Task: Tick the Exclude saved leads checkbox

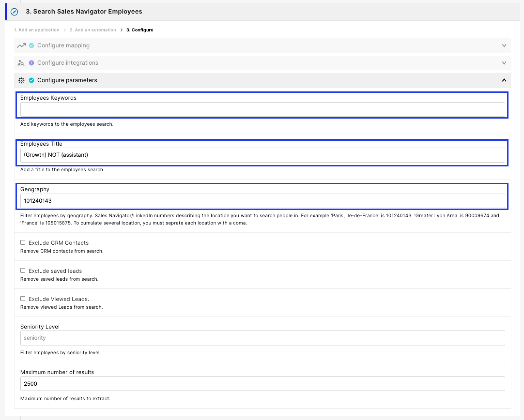Action: (x=23, y=271)
